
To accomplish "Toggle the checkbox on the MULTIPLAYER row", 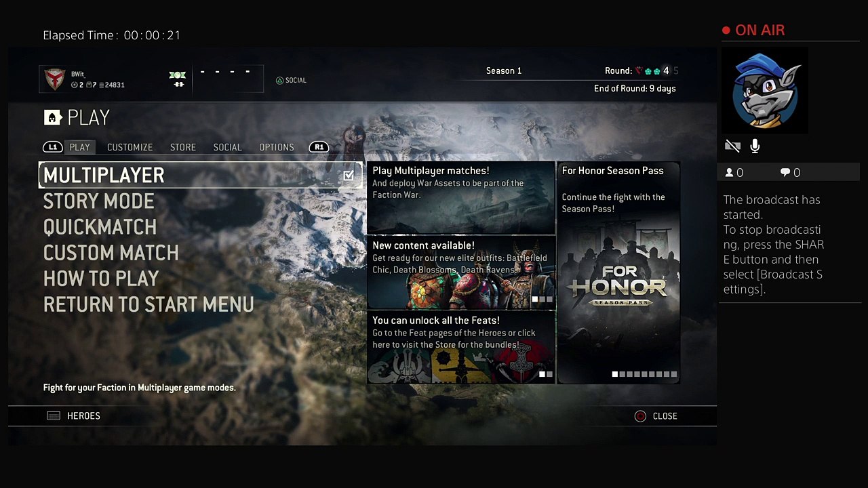I will click(349, 176).
